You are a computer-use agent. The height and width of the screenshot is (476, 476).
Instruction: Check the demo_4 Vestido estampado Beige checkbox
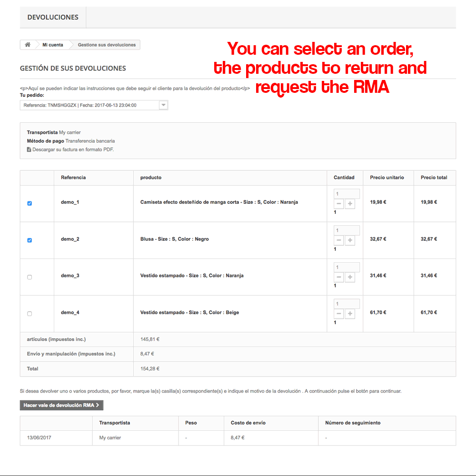click(x=30, y=314)
